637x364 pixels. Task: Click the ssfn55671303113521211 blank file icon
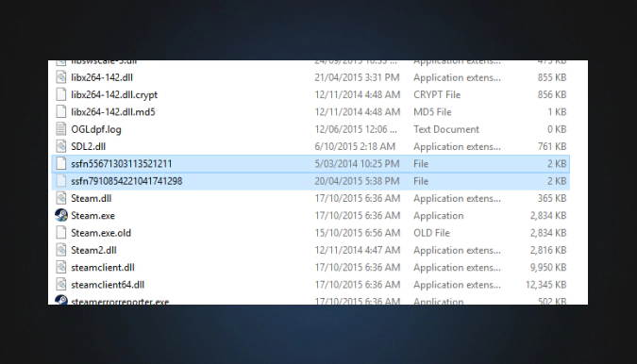tap(61, 163)
